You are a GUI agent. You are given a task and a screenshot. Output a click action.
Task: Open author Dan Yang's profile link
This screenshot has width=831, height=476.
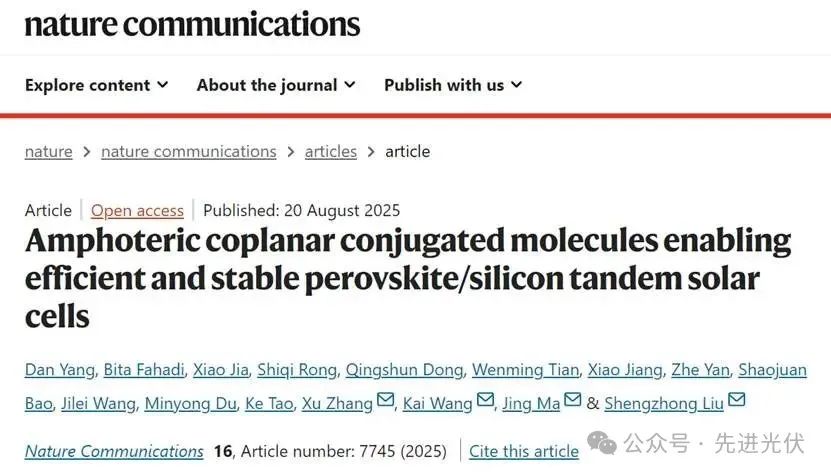coord(59,370)
